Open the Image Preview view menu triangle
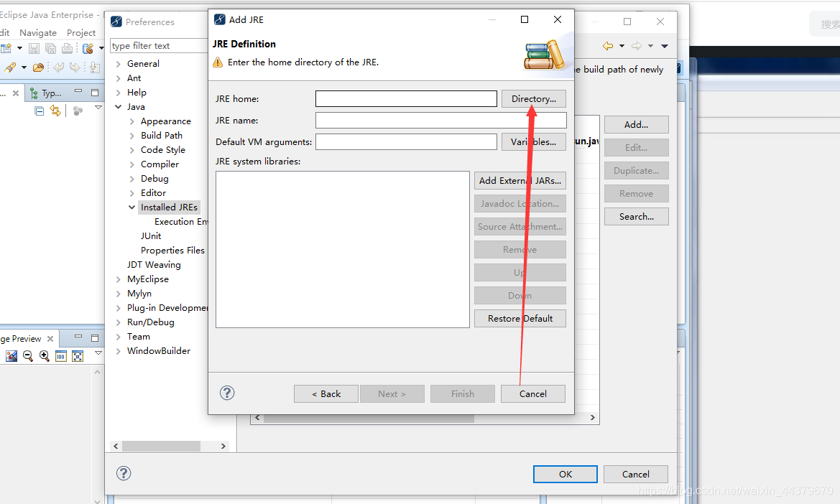Screen dimensions: 840x504 pyautogui.click(x=98, y=353)
